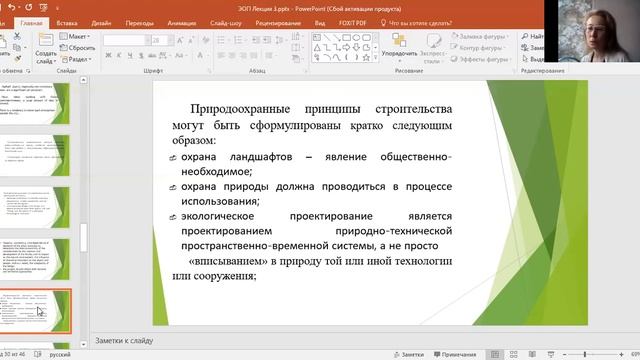
Task: Pick the right arrow shape in gallery
Action: point(347,47)
